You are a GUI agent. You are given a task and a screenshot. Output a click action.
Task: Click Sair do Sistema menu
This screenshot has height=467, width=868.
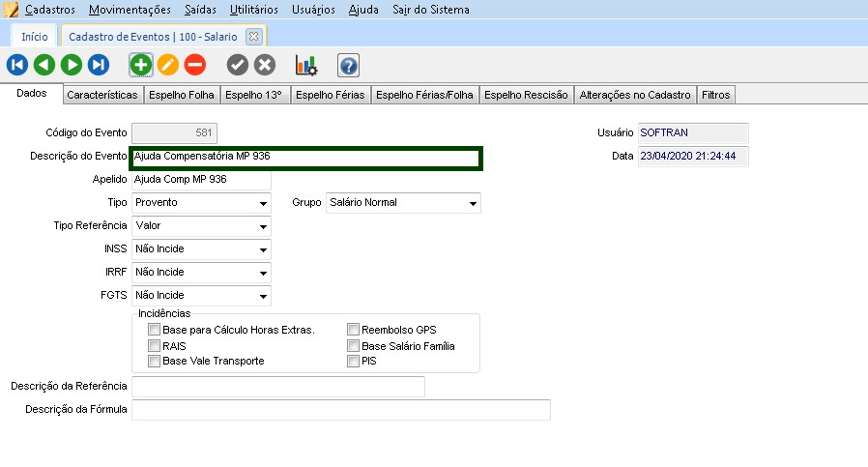(x=431, y=10)
